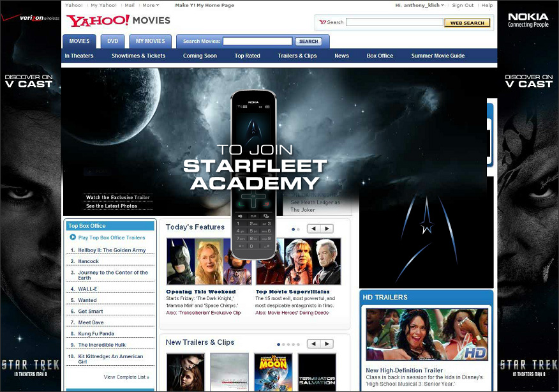The image size is (559, 392).
Task: Open Top Movie Supervillains thumbnail image
Action: tap(299, 262)
